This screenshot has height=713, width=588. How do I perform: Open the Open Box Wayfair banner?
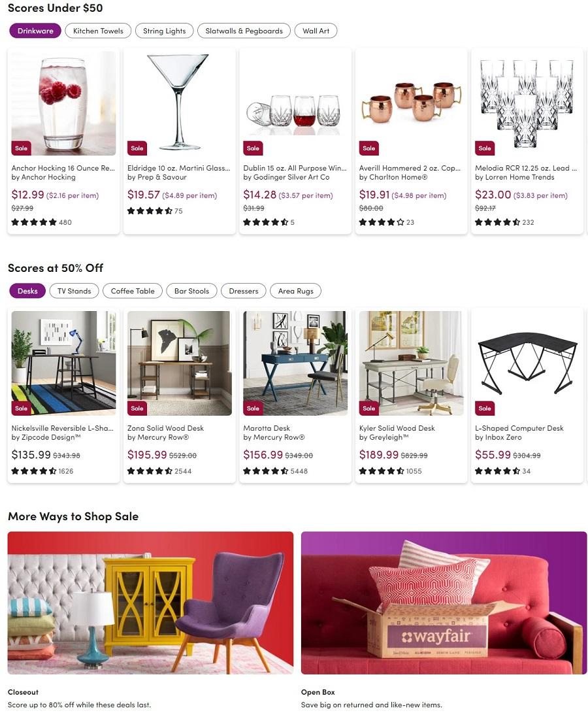[x=444, y=603]
